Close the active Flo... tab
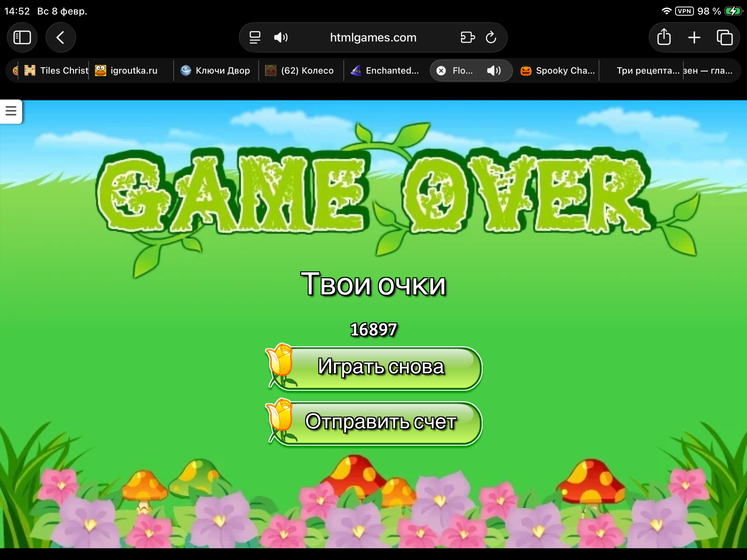The height and width of the screenshot is (560, 747). tap(441, 71)
